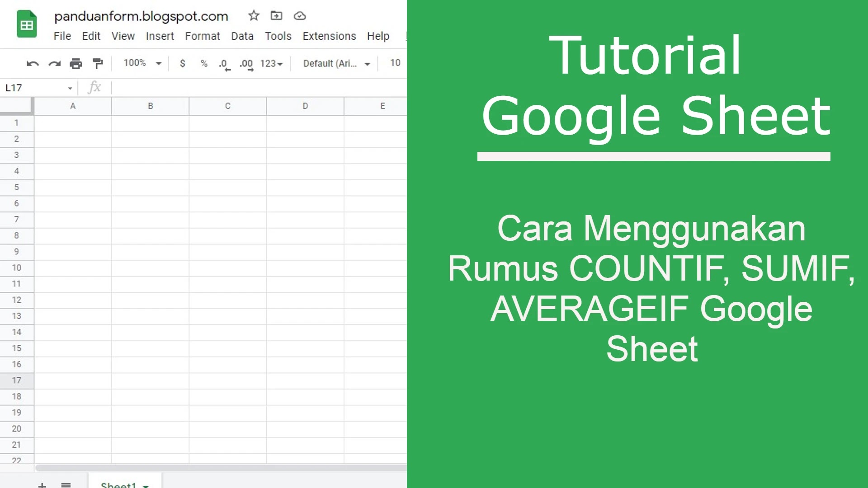Select column B header
Image resolution: width=868 pixels, height=488 pixels.
150,106
